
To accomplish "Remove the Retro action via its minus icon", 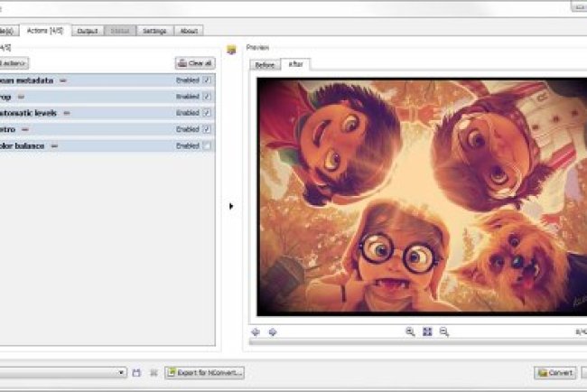I will point(25,129).
